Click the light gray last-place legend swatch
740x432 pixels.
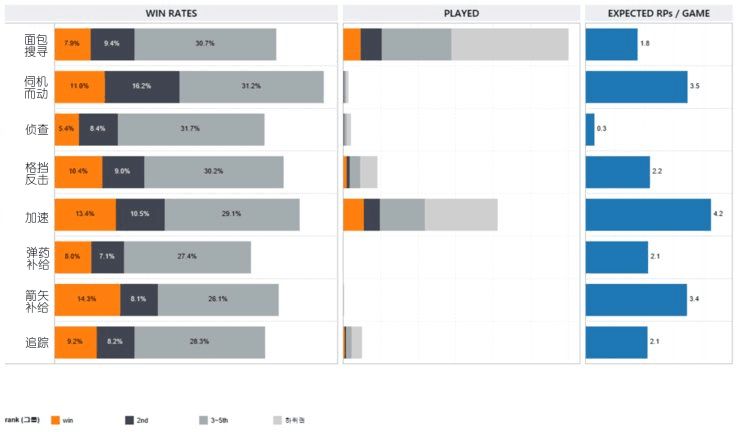tap(277, 420)
